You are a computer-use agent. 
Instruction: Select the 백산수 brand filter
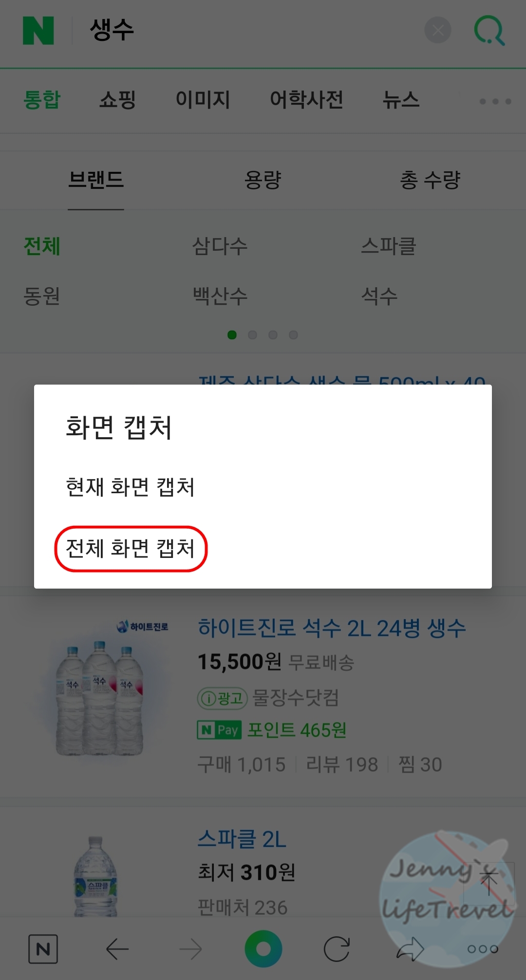tap(220, 296)
